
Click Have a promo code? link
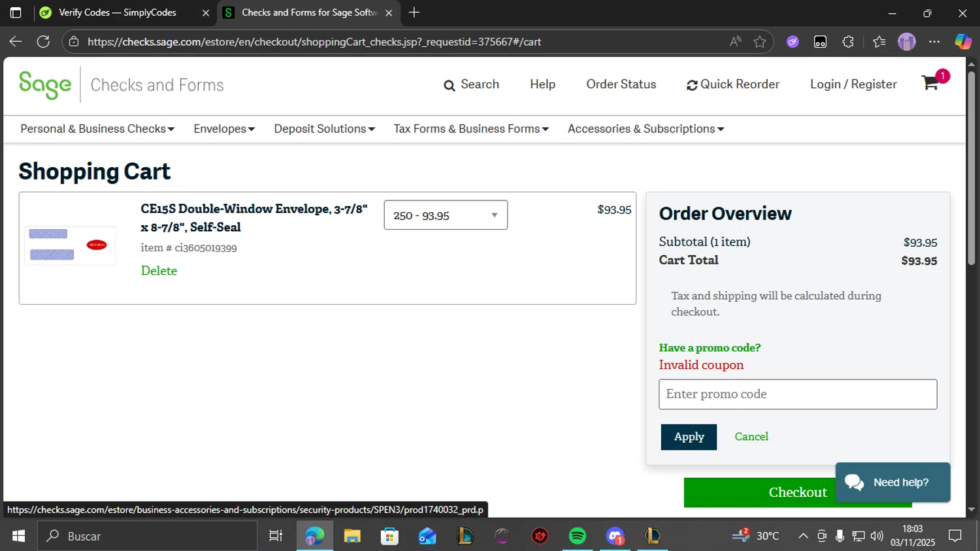pyautogui.click(x=710, y=348)
